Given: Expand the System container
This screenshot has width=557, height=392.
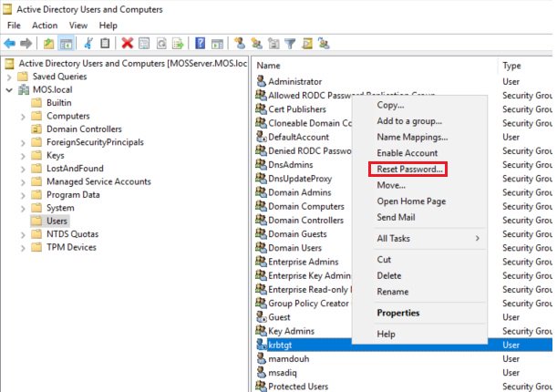Looking at the screenshot, I should point(23,209).
